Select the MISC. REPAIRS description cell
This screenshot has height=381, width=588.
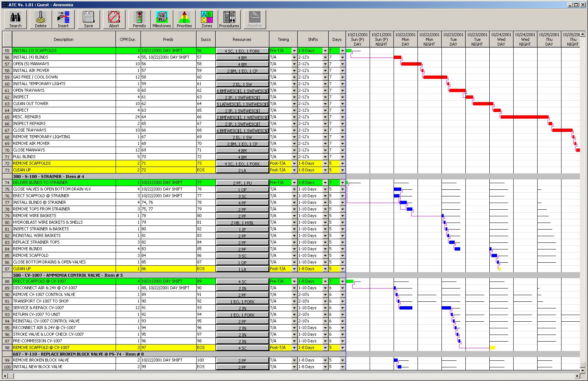[x=64, y=117]
